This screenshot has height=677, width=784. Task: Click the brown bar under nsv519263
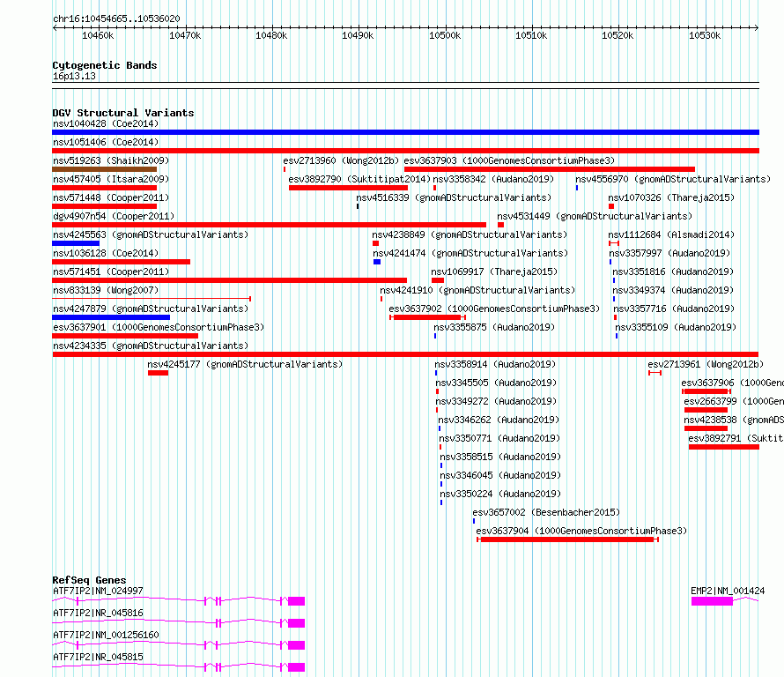point(105,169)
